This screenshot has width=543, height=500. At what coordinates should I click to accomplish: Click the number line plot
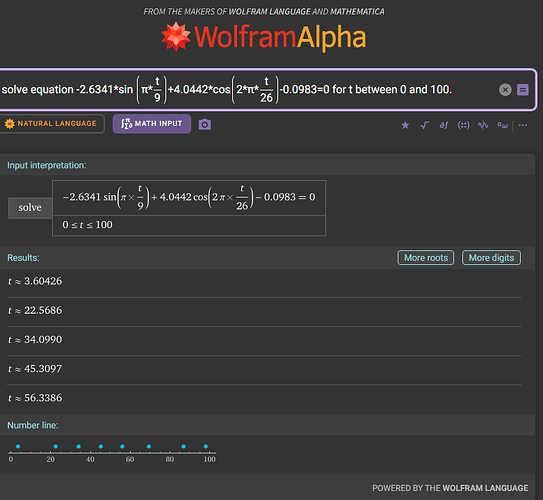tap(112, 453)
